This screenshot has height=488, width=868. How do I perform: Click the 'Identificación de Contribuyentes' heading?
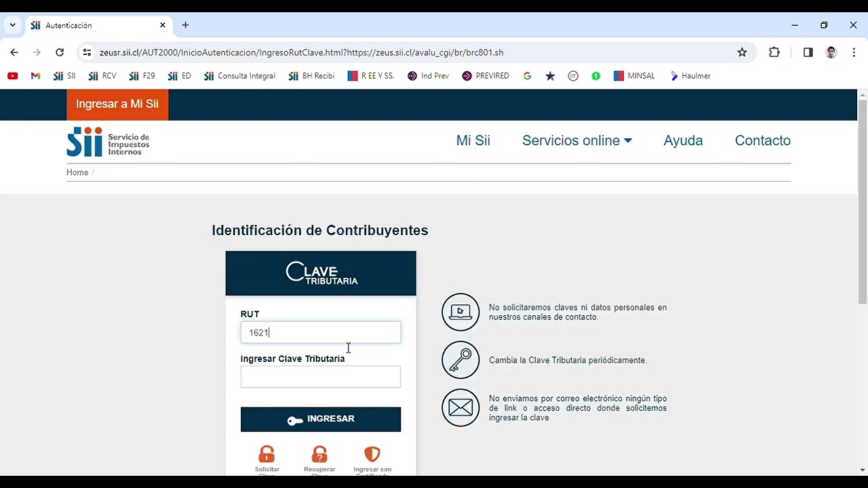tap(319, 230)
